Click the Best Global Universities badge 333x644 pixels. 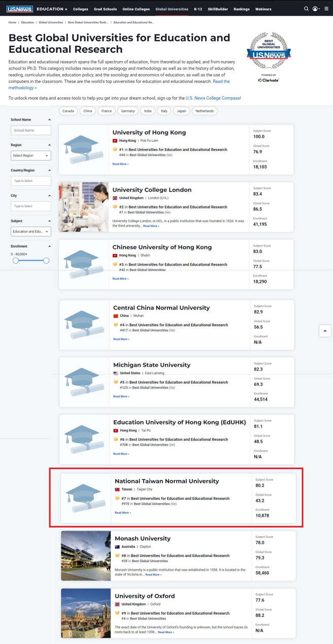click(269, 51)
